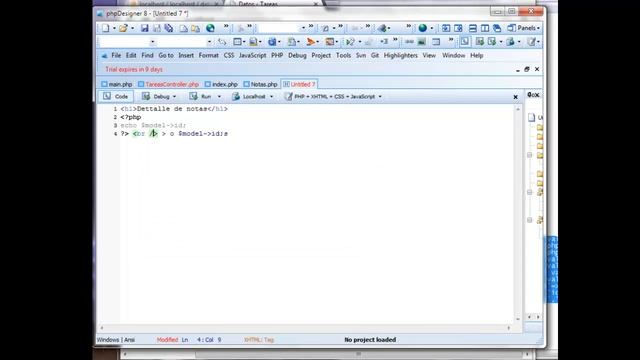Click the insert table icon in second toolbar
640x360 pixels.
(x=237, y=42)
